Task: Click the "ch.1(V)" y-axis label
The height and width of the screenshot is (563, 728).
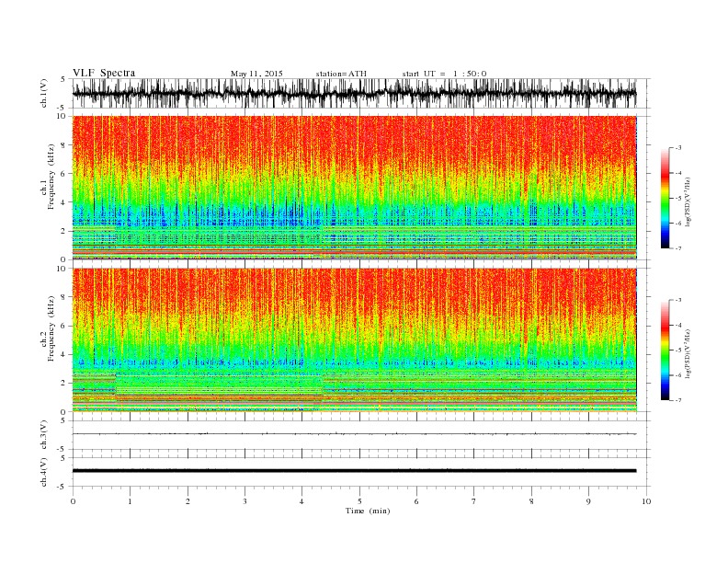Action: click(x=44, y=93)
